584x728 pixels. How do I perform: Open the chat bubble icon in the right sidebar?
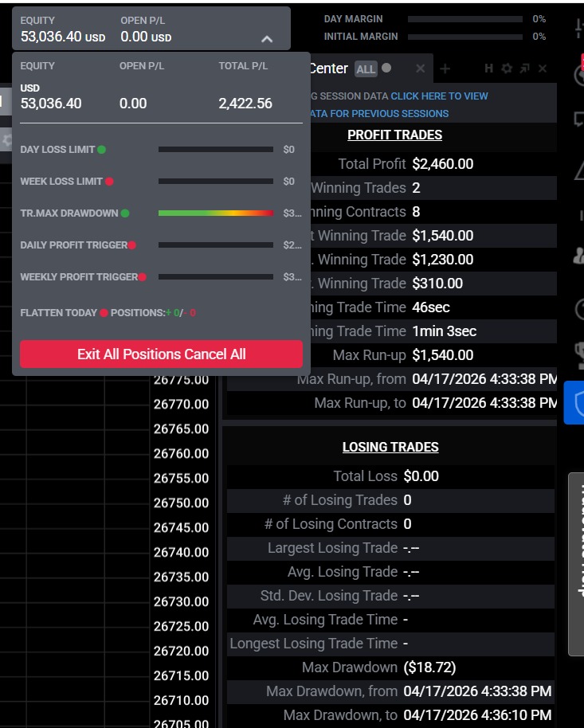point(579,119)
